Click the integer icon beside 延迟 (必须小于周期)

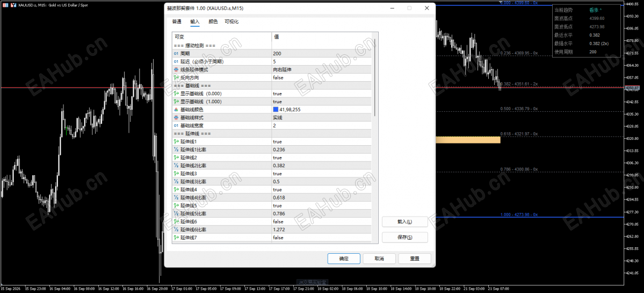click(176, 62)
